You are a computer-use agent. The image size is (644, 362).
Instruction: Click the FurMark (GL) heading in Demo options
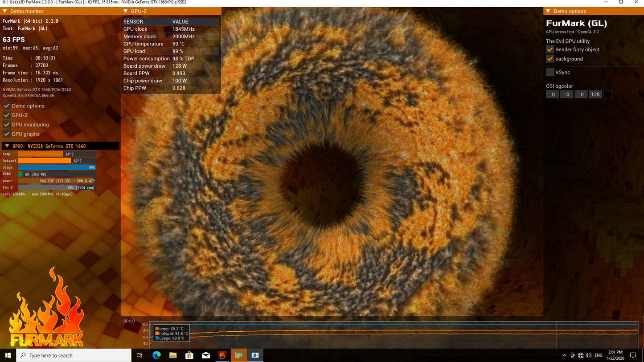[577, 23]
